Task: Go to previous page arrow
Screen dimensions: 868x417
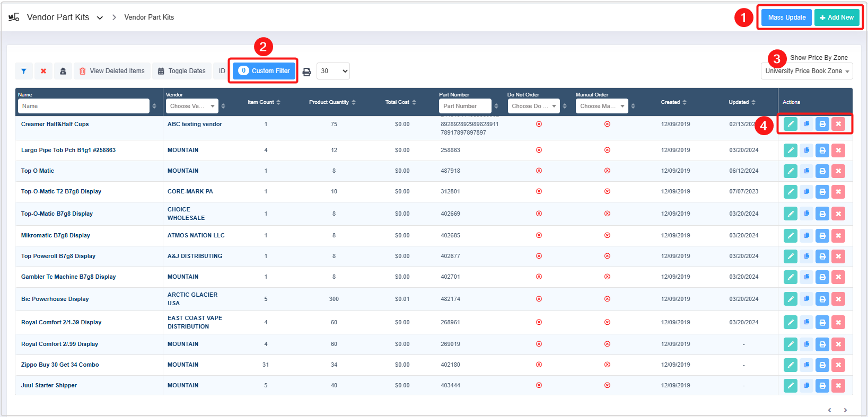Action: point(830,410)
